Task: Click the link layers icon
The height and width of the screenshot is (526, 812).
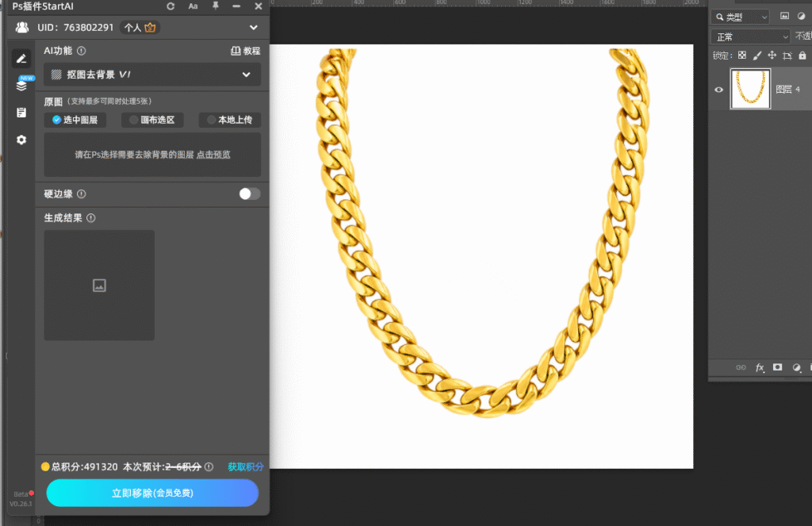Action: tap(741, 367)
